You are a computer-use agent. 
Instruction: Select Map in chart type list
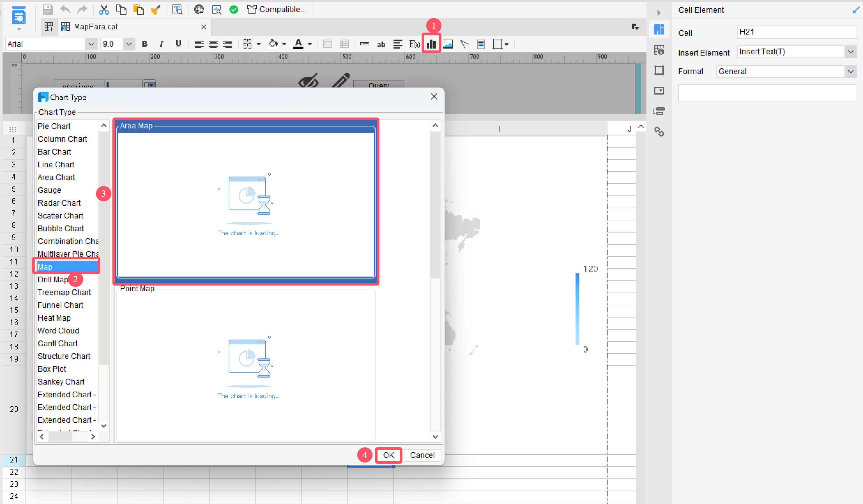pos(67,266)
